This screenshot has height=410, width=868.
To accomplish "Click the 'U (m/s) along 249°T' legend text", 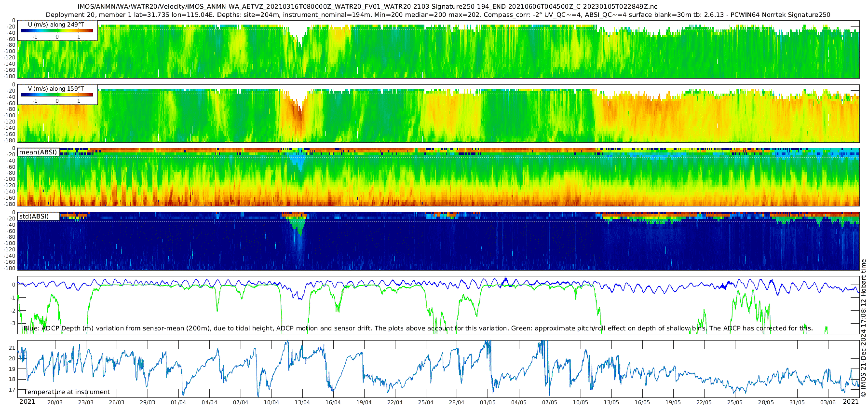I will [56, 24].
